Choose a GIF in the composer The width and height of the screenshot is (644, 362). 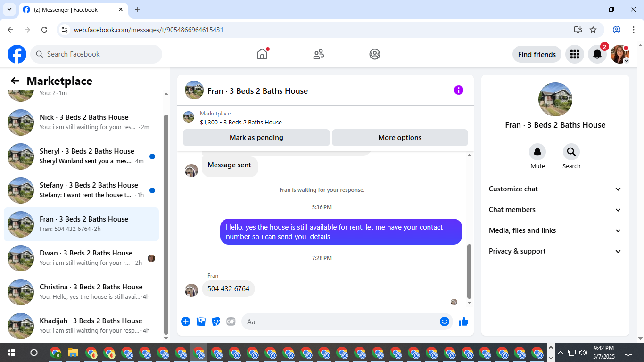(231, 321)
